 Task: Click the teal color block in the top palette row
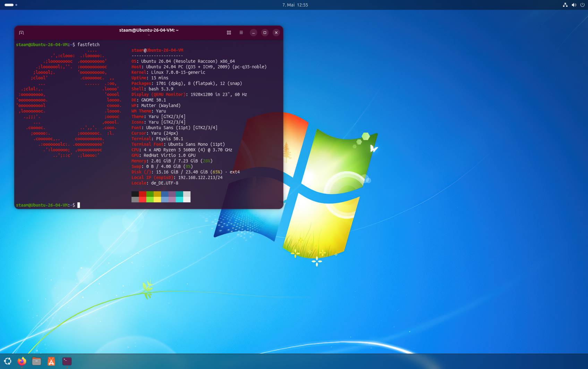(179, 194)
